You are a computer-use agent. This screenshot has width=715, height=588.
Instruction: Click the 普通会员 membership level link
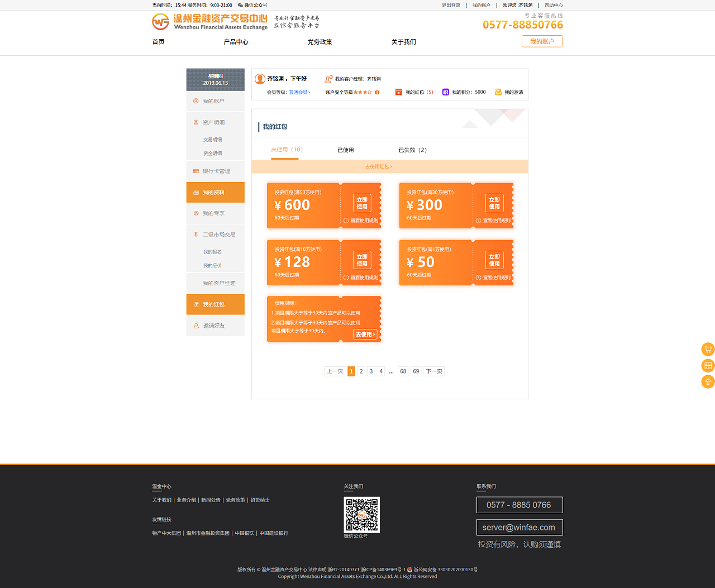299,92
